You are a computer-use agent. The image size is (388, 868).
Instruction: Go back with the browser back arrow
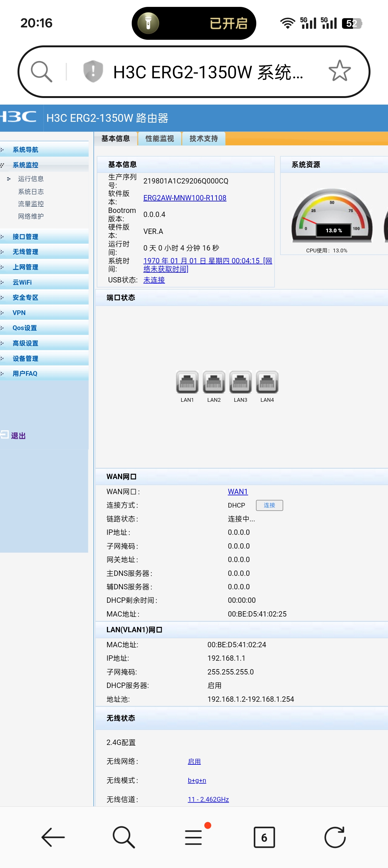click(53, 837)
